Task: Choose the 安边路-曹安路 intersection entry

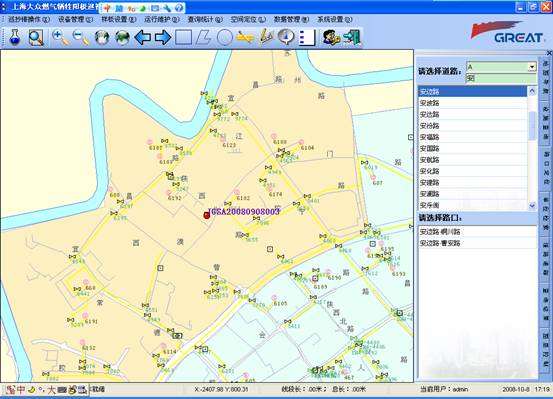Action: [x=477, y=243]
